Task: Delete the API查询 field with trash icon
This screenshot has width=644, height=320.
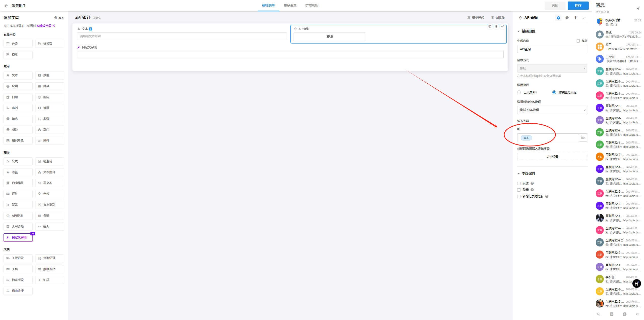Action: 496,26
